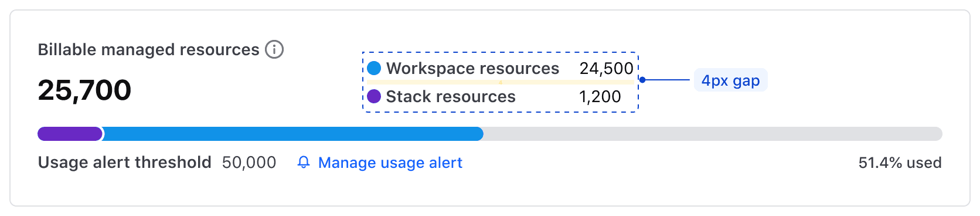Click the blue dot on the annotation line

pyautogui.click(x=642, y=80)
